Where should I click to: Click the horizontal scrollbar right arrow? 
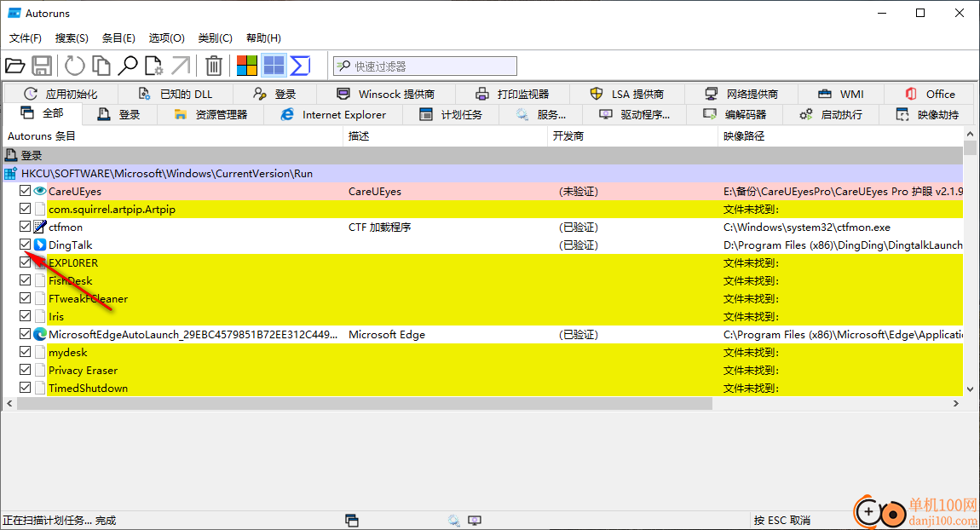(955, 404)
